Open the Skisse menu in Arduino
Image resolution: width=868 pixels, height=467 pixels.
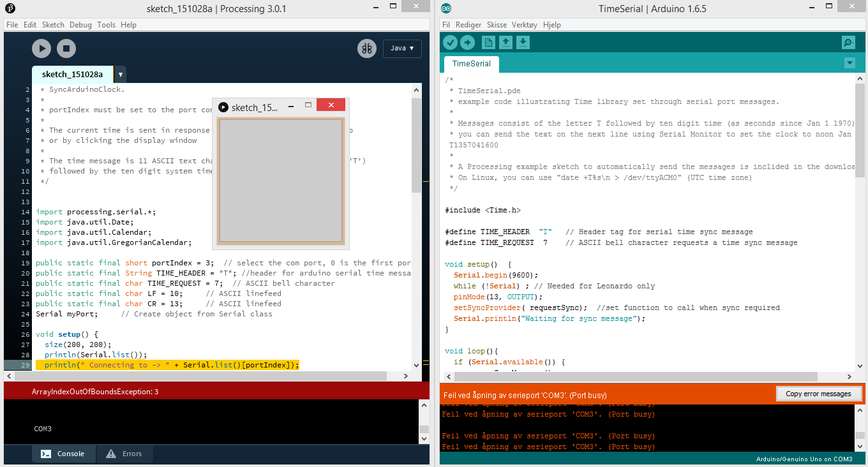(x=497, y=25)
